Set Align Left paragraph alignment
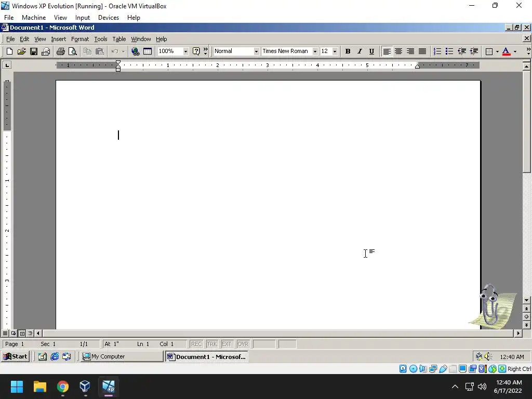The image size is (532, 399). point(387,51)
